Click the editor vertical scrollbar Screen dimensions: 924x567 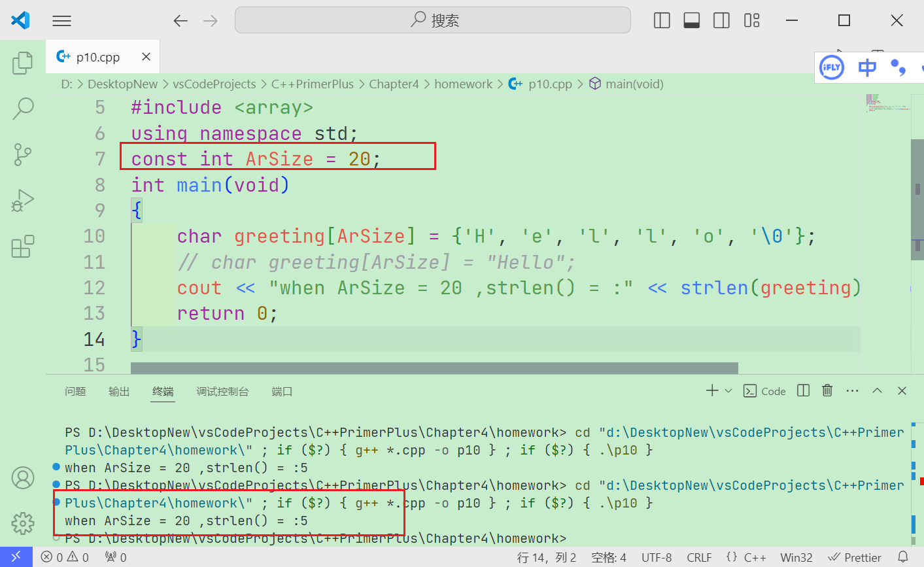(917, 199)
